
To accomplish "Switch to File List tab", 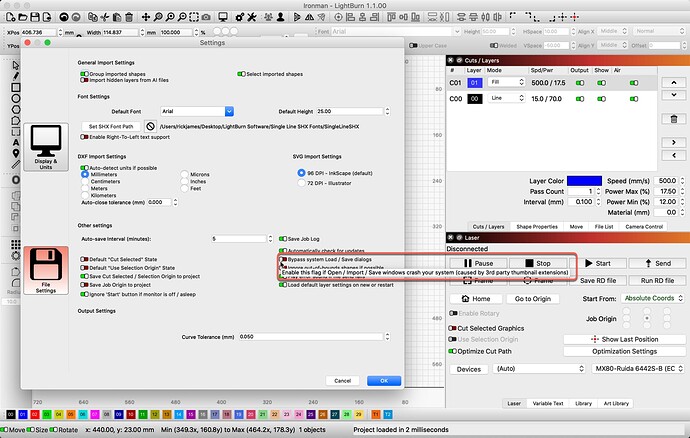I will tap(604, 227).
